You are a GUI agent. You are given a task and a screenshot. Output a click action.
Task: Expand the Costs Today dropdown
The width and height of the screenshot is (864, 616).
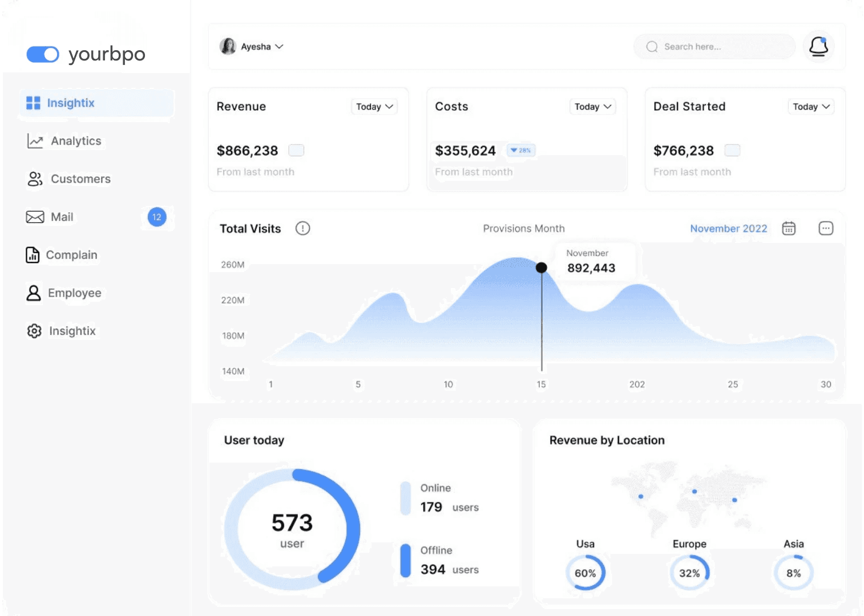click(x=592, y=107)
